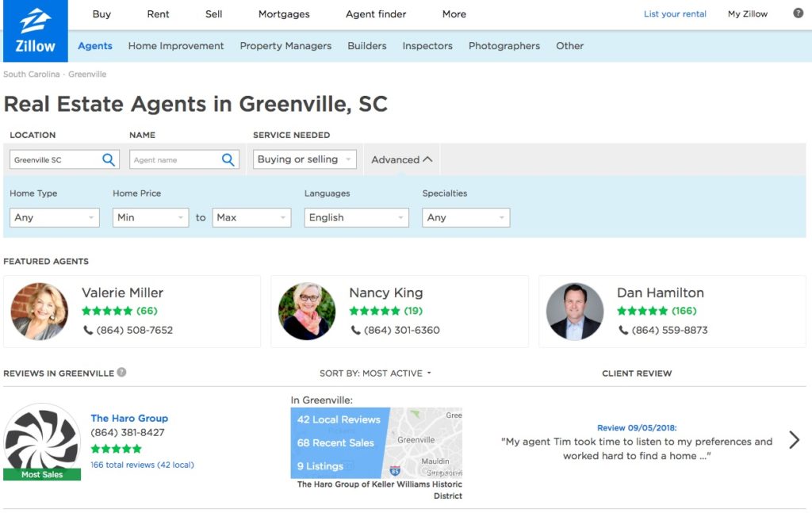812x513 pixels.
Task: Open the Mortgages menu
Action: click(x=284, y=14)
